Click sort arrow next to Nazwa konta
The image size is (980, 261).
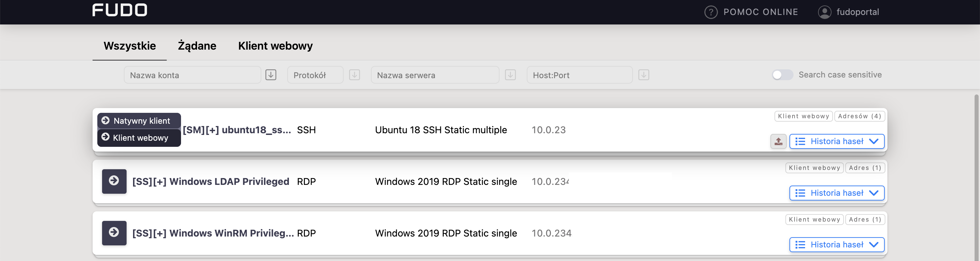click(271, 75)
